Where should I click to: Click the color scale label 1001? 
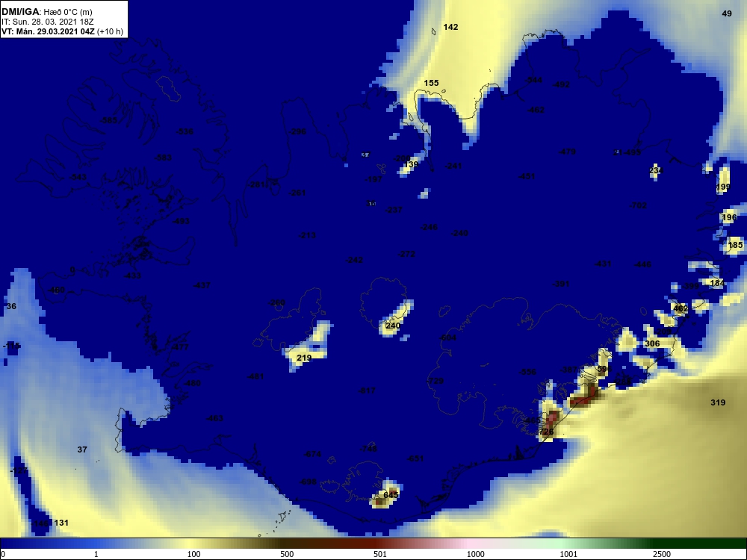coord(568,554)
